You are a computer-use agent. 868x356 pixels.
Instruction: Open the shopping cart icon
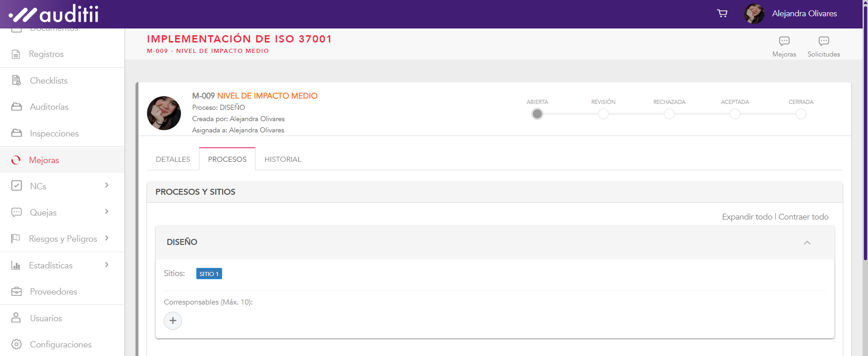pos(722,14)
